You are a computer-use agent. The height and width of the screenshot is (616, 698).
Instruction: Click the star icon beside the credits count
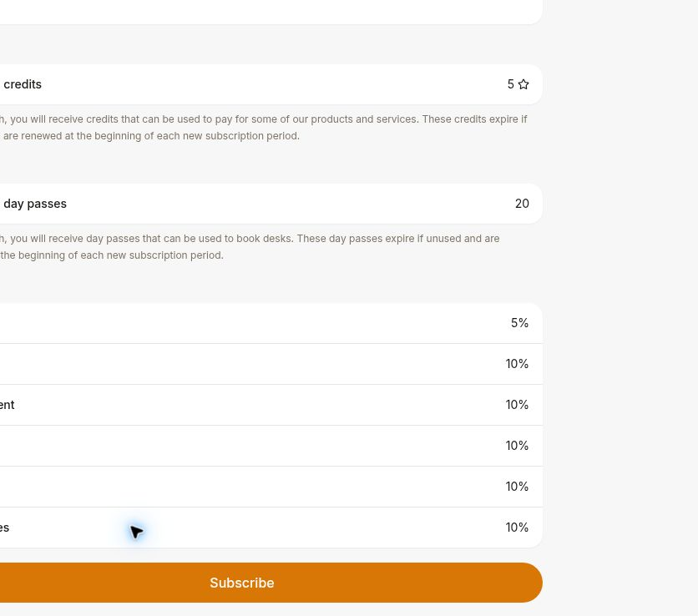pyautogui.click(x=523, y=84)
